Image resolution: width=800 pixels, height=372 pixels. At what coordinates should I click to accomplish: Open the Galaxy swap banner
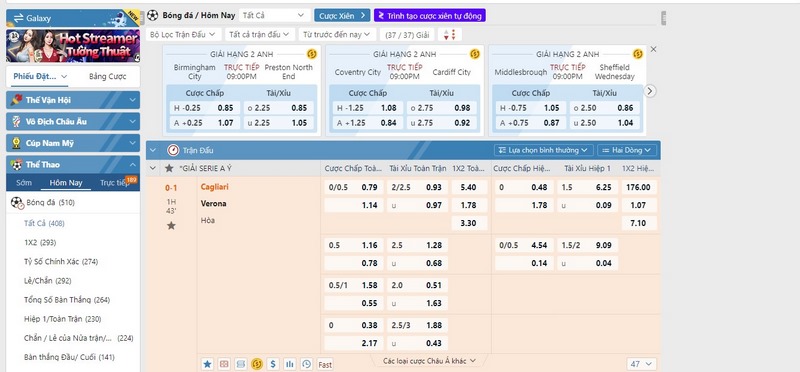(73, 18)
